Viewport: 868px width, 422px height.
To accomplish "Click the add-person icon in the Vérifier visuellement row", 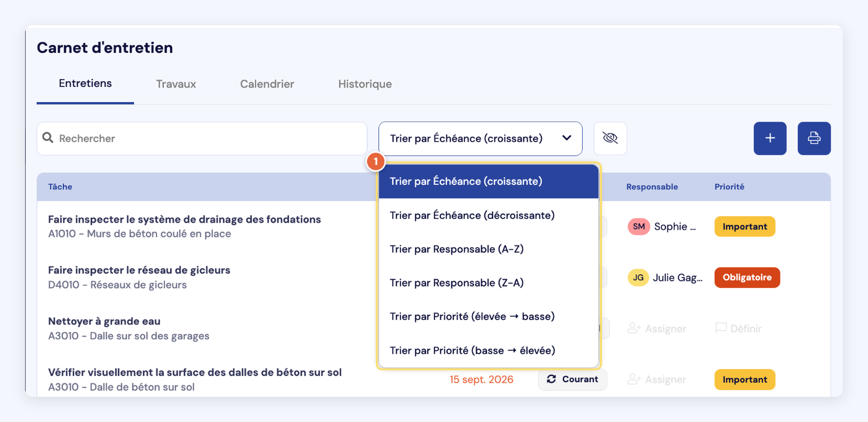I will pyautogui.click(x=634, y=379).
